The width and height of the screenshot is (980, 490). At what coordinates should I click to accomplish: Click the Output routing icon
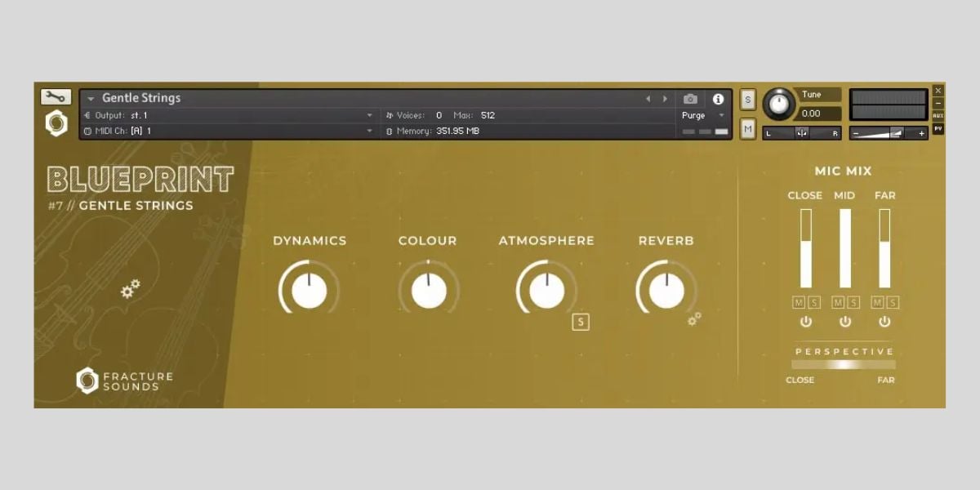[87, 115]
